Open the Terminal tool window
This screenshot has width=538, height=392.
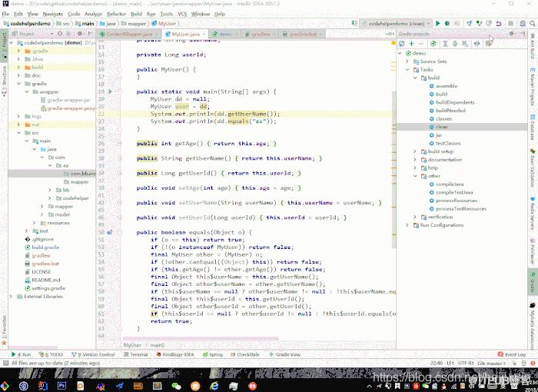(x=135, y=354)
